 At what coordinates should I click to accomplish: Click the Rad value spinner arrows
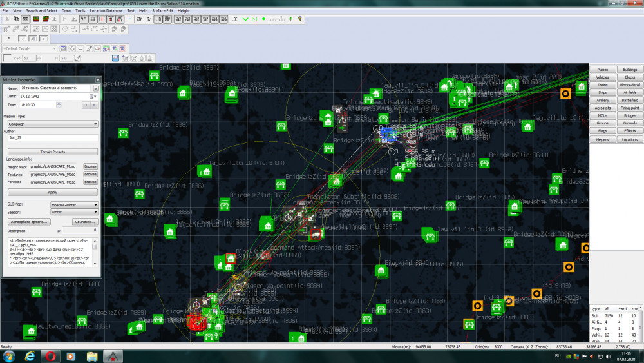click(x=39, y=59)
